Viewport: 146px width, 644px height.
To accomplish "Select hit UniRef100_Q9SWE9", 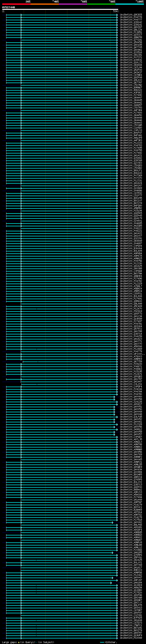I will [x=131, y=467].
